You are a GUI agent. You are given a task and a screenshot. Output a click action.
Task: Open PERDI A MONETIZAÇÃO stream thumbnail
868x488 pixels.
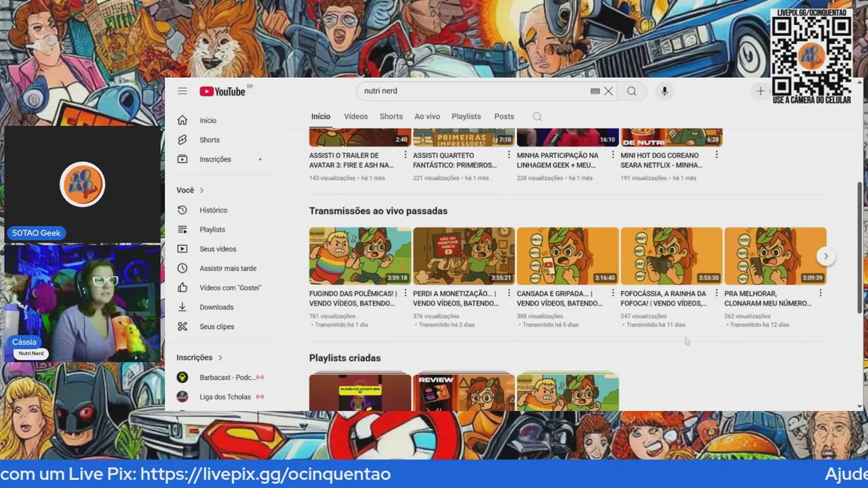point(464,256)
